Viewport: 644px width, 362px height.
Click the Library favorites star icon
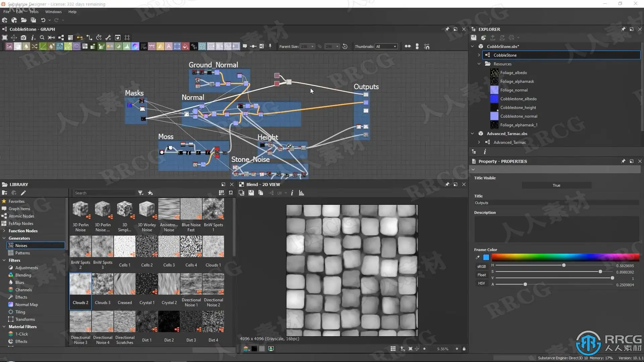(150, 193)
